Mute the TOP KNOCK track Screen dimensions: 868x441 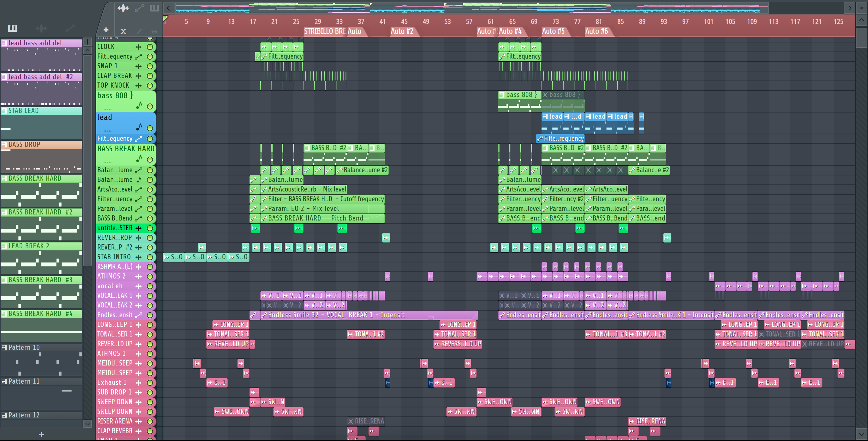[x=150, y=85]
